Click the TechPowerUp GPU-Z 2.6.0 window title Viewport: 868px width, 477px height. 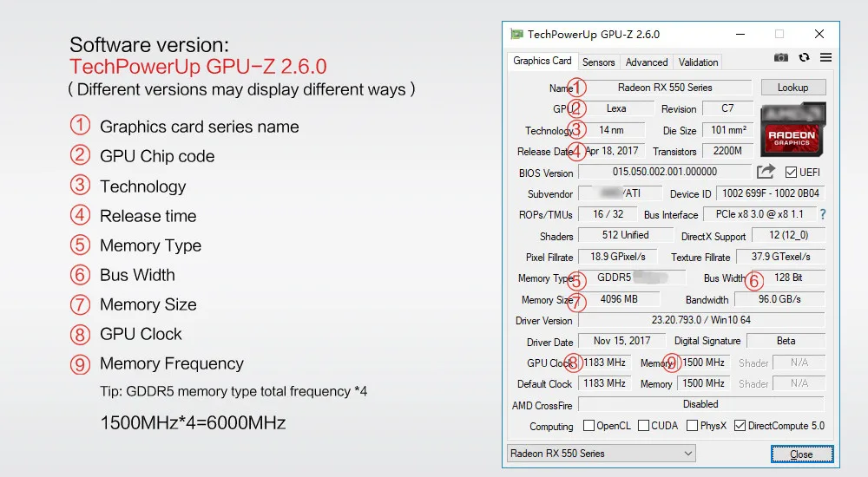(x=594, y=35)
